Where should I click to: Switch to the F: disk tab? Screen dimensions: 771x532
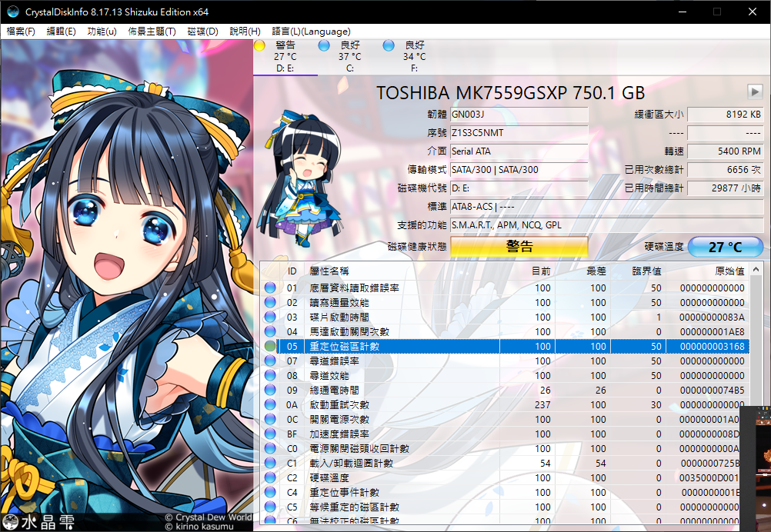click(414, 57)
